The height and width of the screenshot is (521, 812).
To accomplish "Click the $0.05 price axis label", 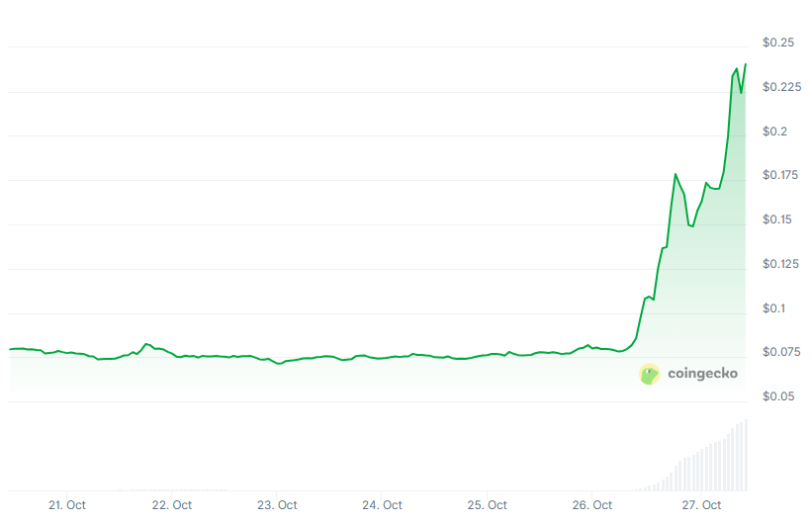I will click(779, 396).
